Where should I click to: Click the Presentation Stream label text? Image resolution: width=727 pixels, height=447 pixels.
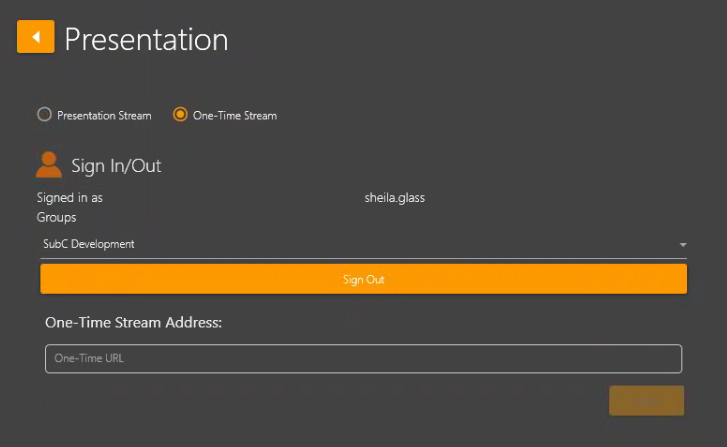click(104, 116)
